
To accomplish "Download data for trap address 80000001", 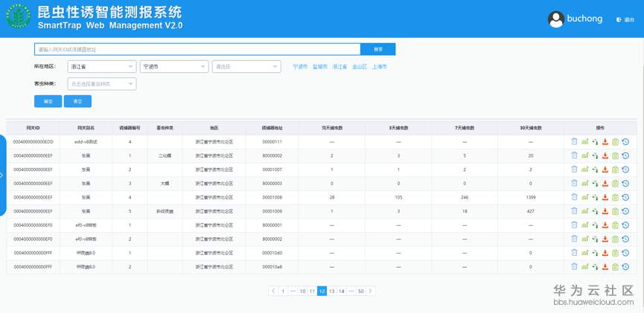I will (605, 225).
